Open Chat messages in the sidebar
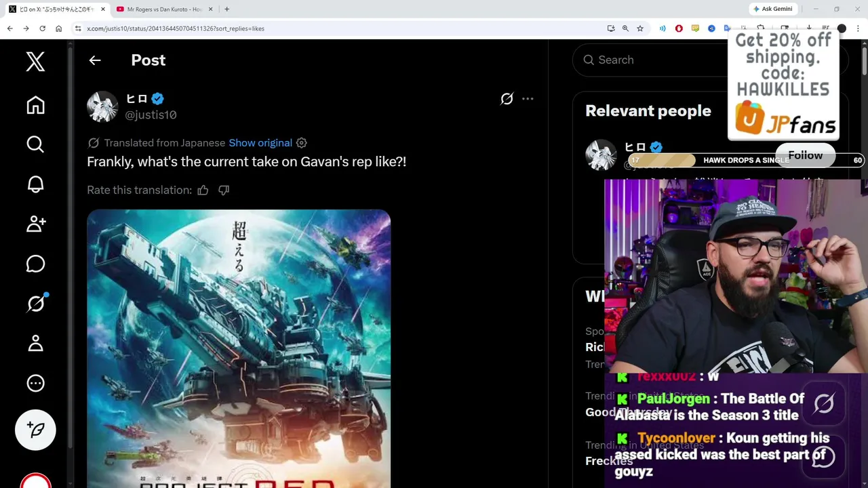Screen dimensions: 868x488 tap(35, 264)
